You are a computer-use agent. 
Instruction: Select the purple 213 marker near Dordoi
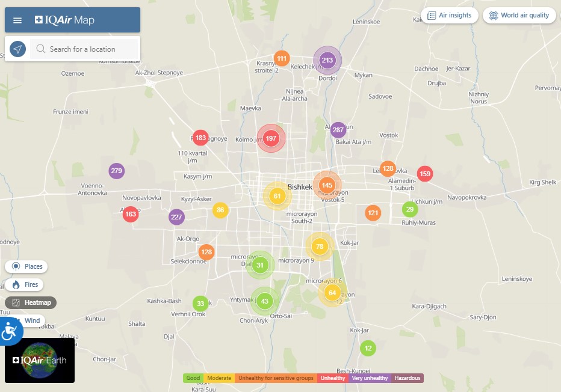point(327,60)
